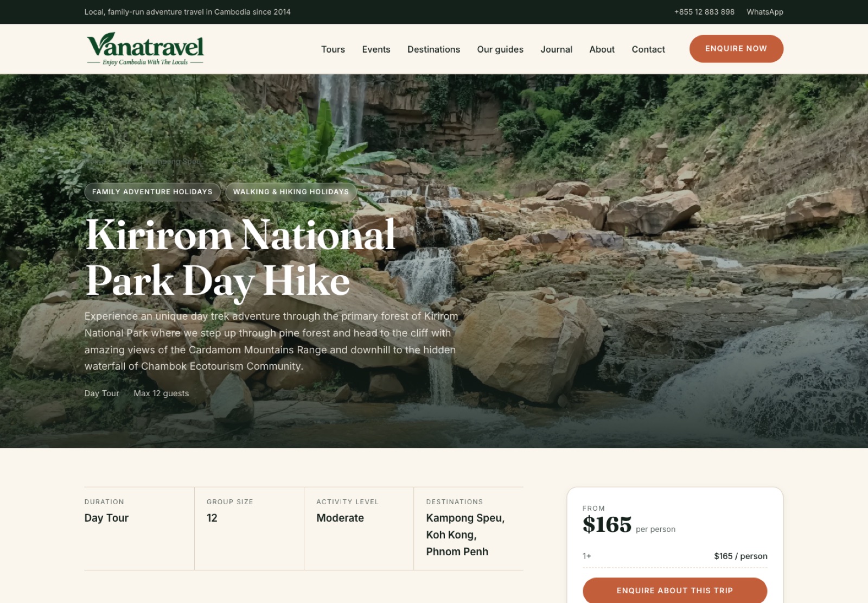Click the 'Koh Kong,' destination text
This screenshot has height=603, width=868.
pos(451,535)
